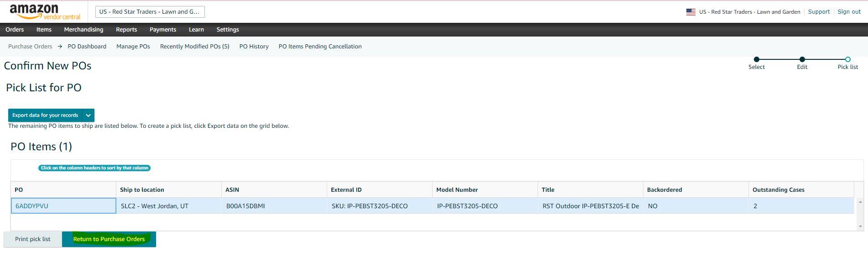The height and width of the screenshot is (263, 868).
Task: Open Recently Modified POs (5)
Action: point(194,47)
